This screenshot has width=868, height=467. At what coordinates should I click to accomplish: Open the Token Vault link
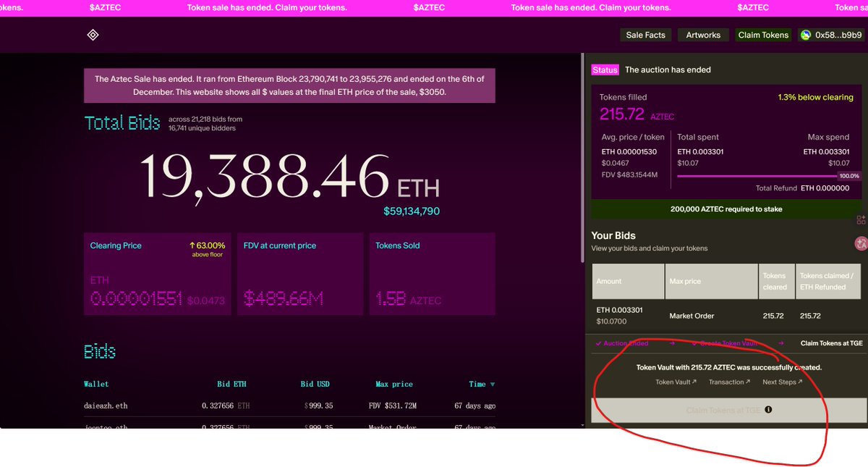[x=676, y=382]
